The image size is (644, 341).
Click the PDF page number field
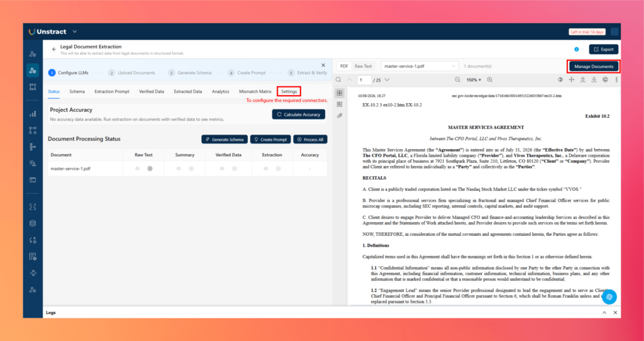coord(364,80)
